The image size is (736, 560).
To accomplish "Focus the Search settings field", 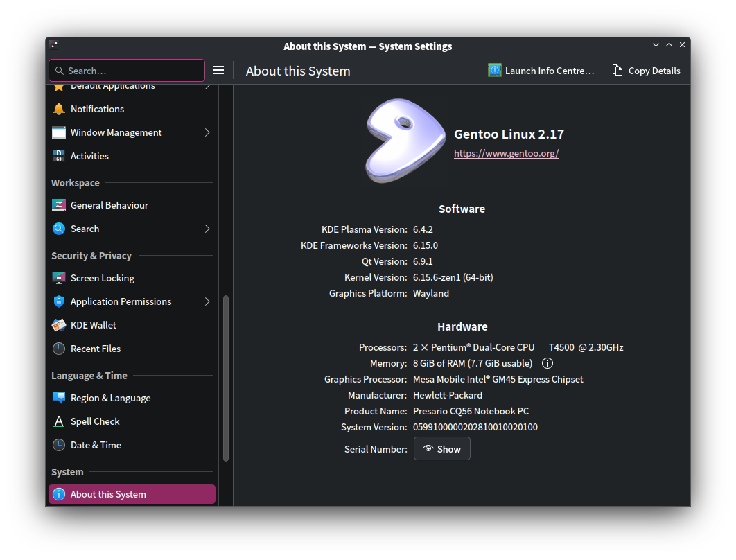I will point(127,71).
